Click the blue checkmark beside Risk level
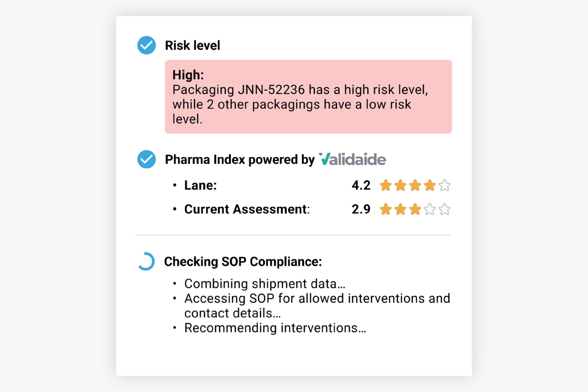Screen dimensions: 588x392 point(147,45)
